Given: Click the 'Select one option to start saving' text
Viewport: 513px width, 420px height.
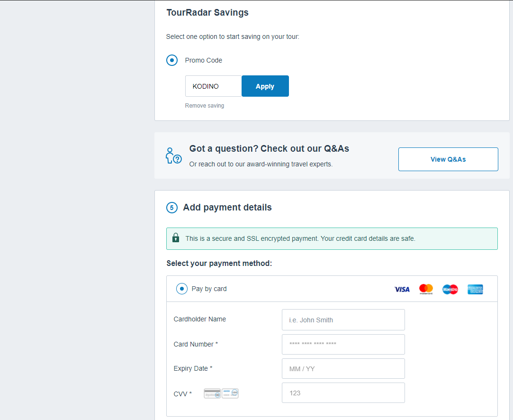Looking at the screenshot, I should click(x=233, y=37).
